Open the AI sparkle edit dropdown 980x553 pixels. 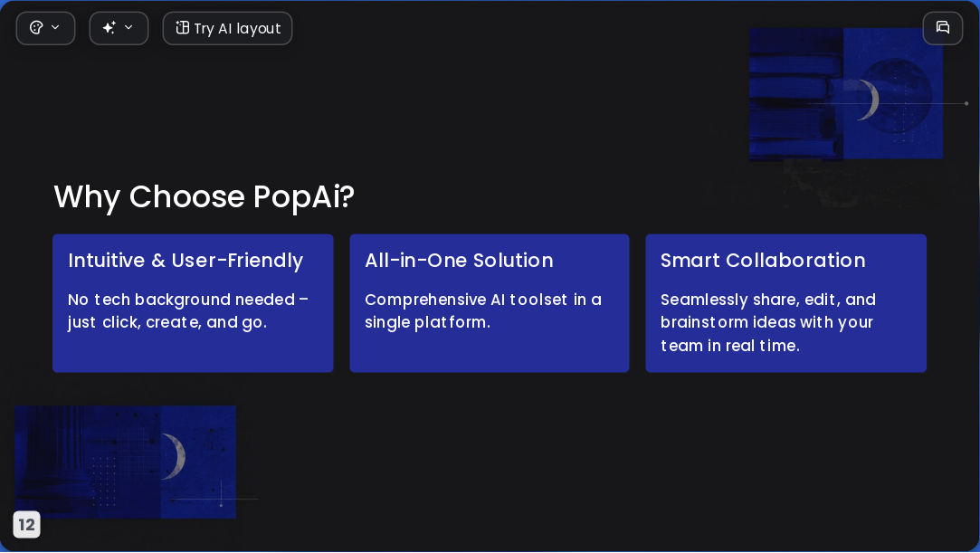[x=119, y=28]
